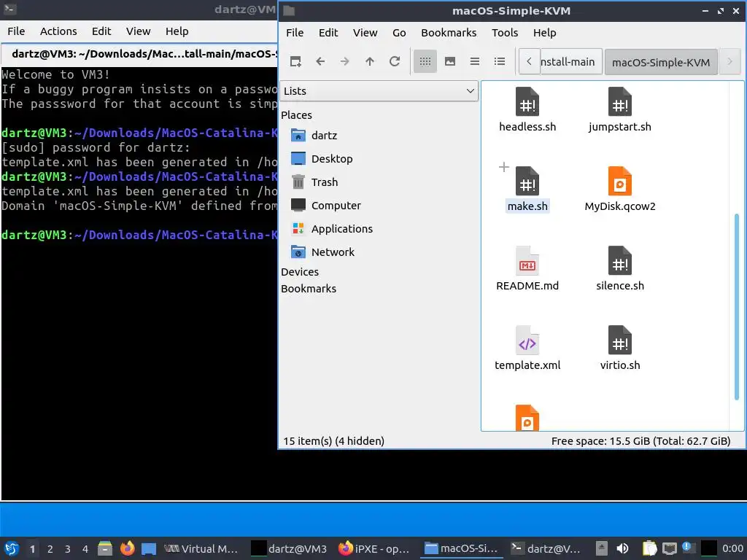This screenshot has width=747, height=560.
Task: Select the dartz@VM3 terminal tab
Action: click(139, 54)
